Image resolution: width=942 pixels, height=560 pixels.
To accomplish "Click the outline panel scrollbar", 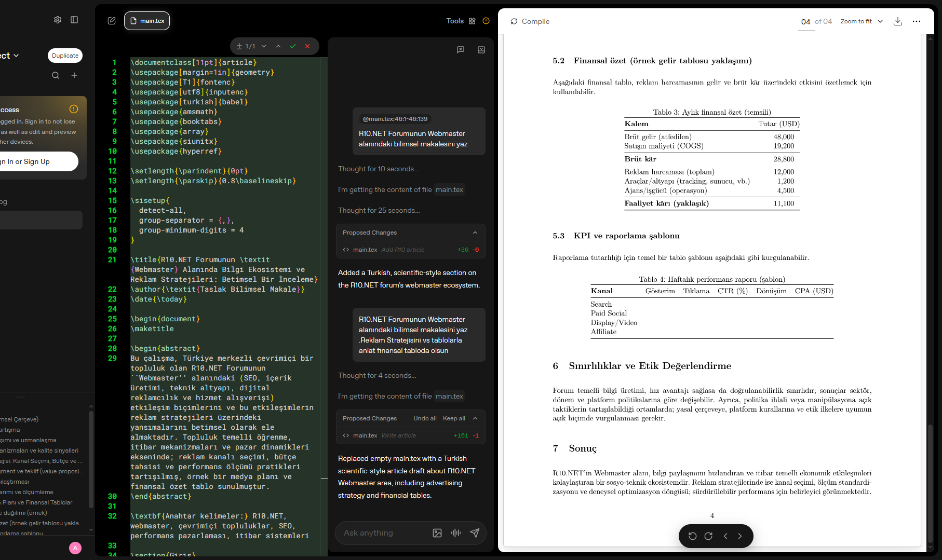I will (91, 459).
